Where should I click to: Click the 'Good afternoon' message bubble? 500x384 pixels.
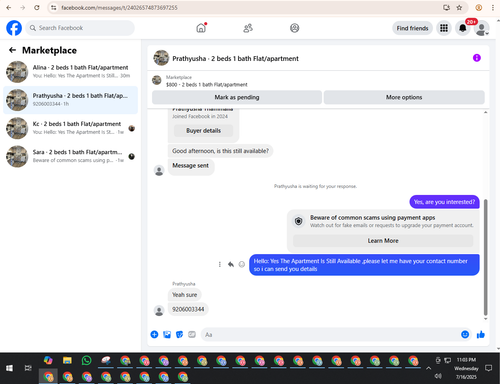(x=220, y=151)
